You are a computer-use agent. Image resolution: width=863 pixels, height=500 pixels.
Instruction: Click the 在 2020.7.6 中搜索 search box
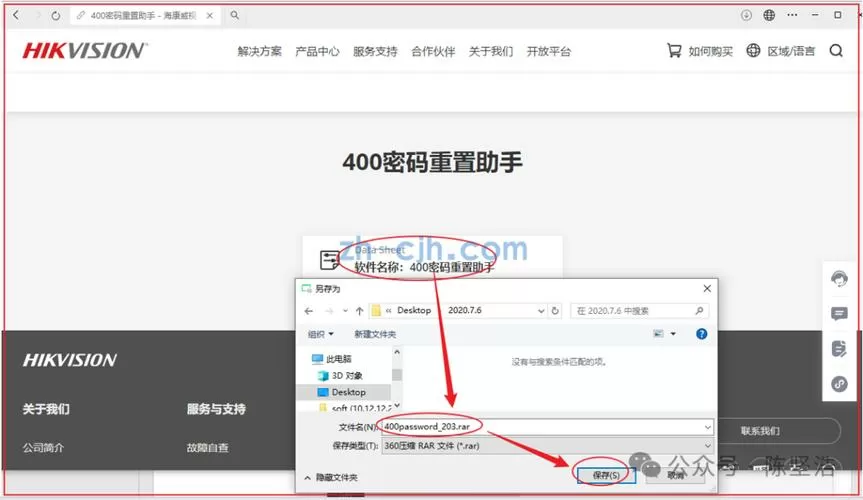(x=640, y=311)
